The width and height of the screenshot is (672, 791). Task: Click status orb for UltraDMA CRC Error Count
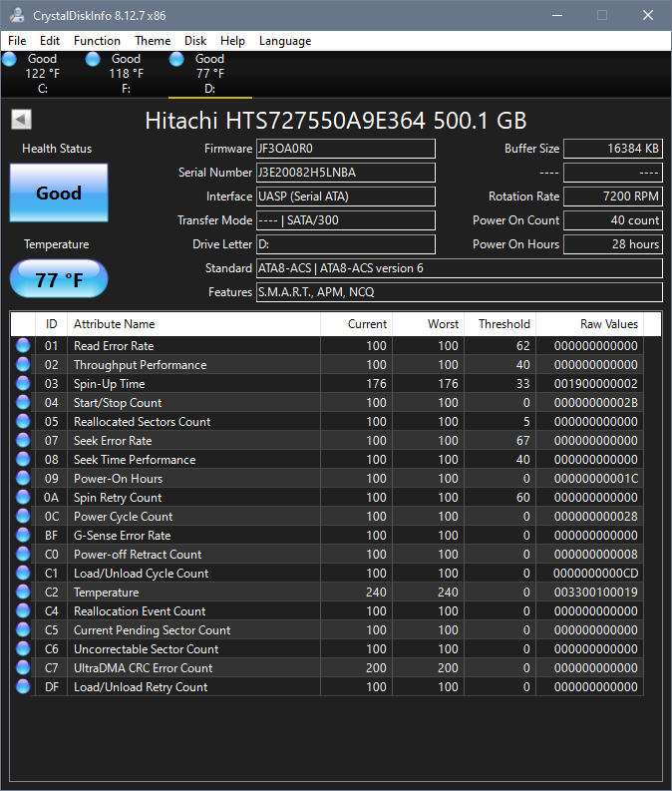tap(23, 668)
